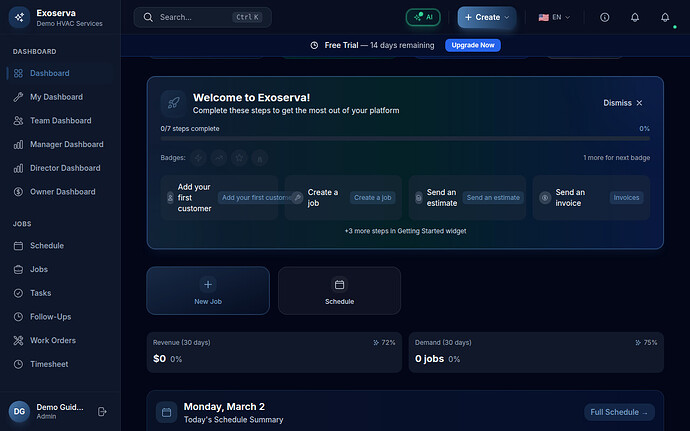Select Follow-Ups in the Jobs section
The image size is (690, 431).
(52, 317)
